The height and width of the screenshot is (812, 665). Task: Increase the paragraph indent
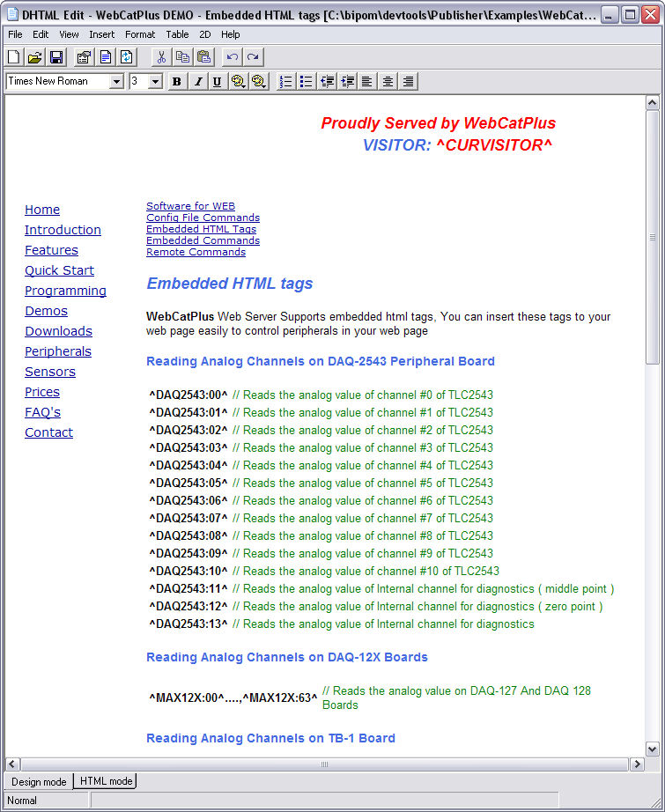click(x=348, y=81)
